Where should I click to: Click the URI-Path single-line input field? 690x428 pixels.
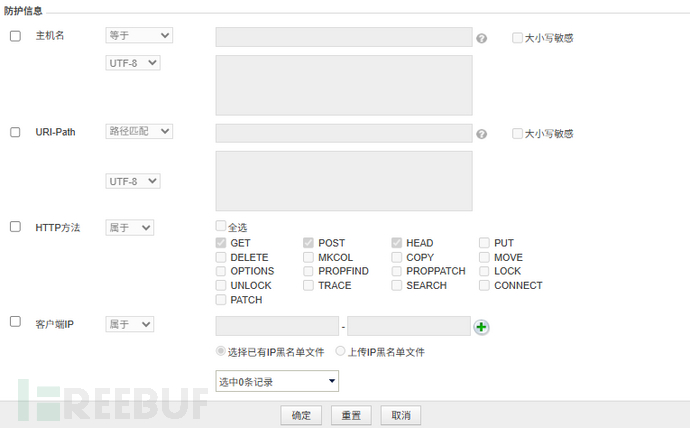(x=344, y=133)
